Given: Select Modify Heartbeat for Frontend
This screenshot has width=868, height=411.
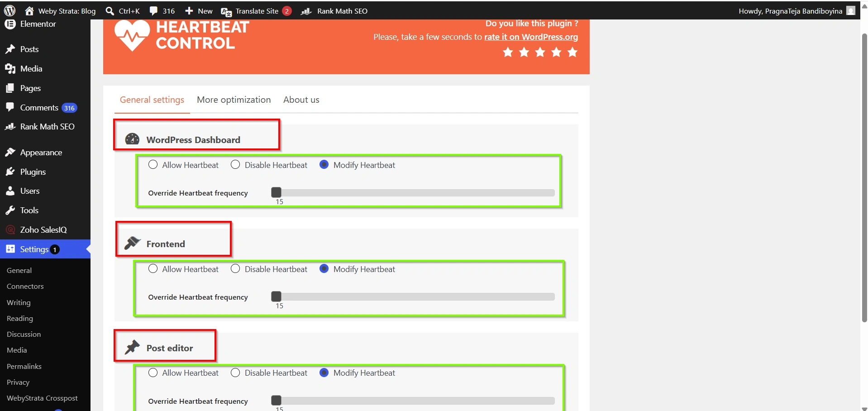Looking at the screenshot, I should [324, 268].
